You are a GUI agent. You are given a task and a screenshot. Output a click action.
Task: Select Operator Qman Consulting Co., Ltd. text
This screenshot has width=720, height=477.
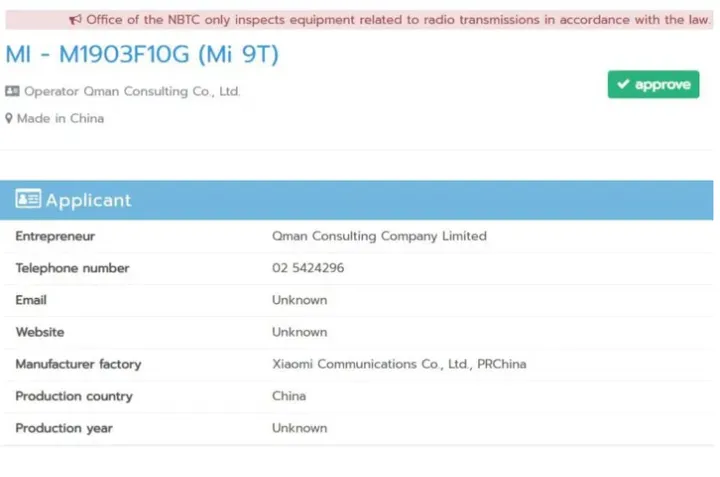[132, 91]
